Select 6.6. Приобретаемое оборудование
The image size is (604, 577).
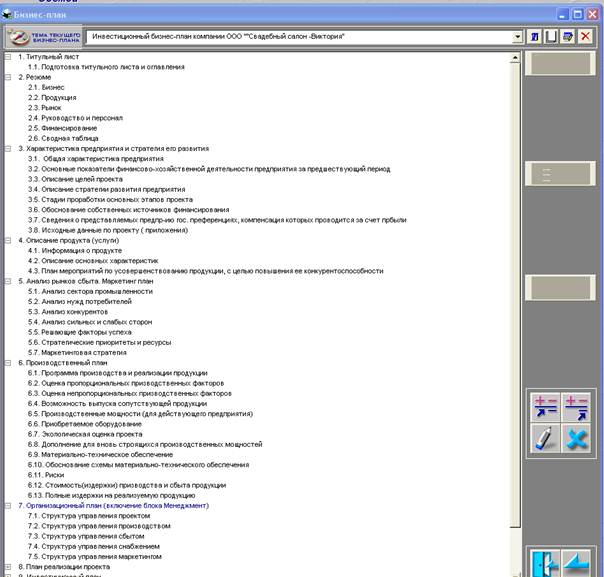click(85, 424)
